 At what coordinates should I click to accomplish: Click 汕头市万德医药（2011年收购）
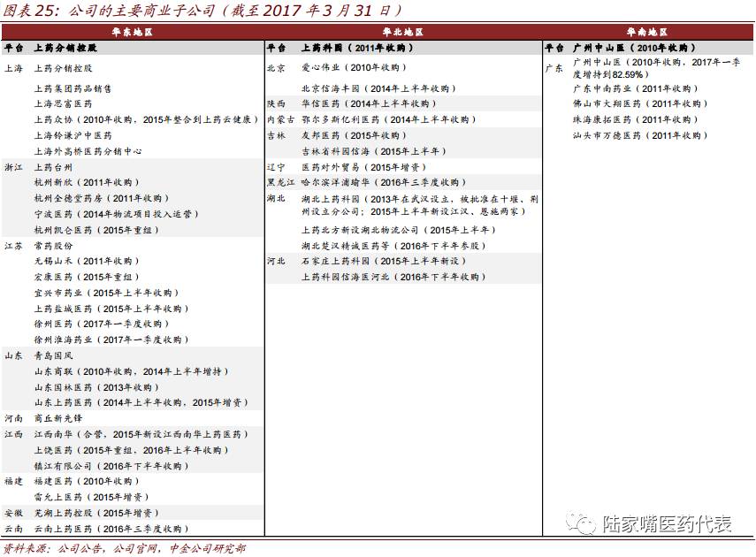pos(640,135)
